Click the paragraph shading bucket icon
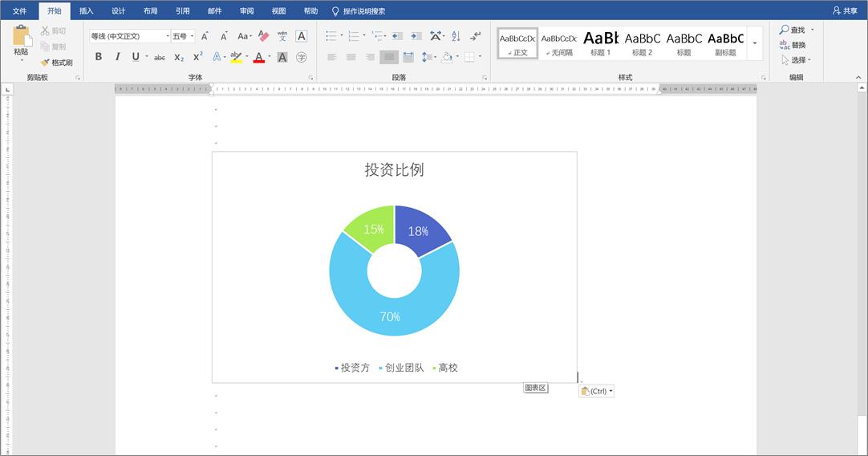 [446, 57]
